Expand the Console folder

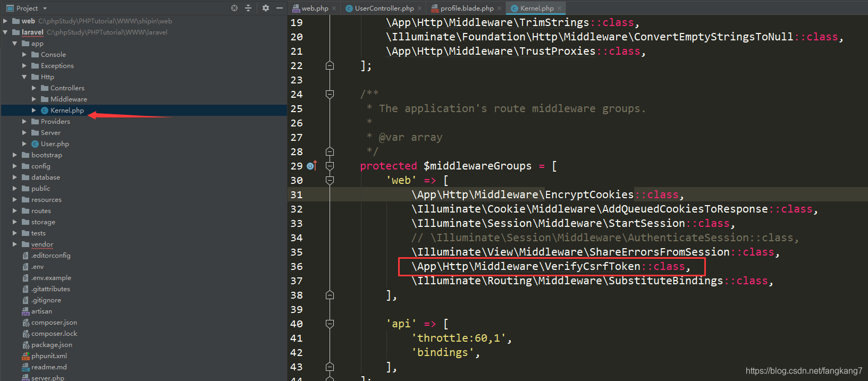tap(24, 55)
